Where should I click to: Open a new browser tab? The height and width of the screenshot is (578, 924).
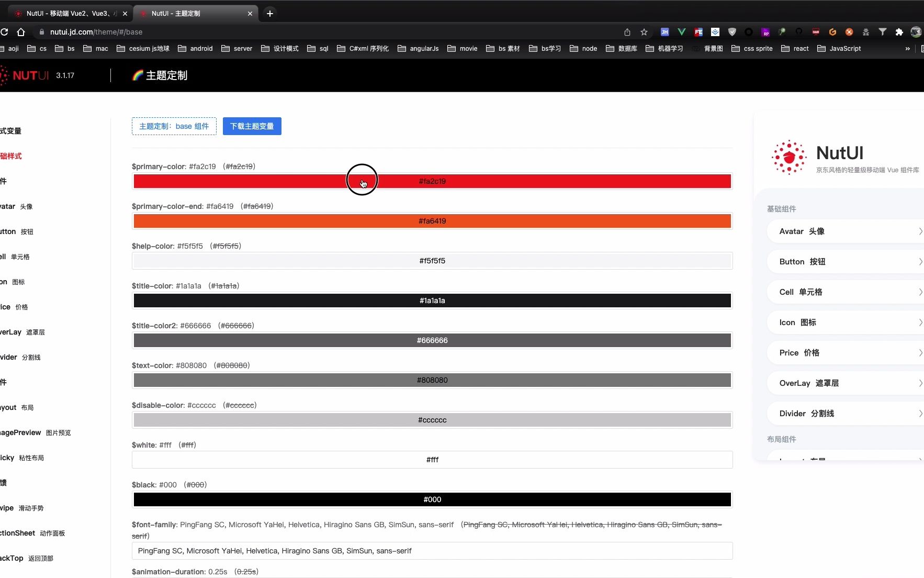[x=270, y=14]
